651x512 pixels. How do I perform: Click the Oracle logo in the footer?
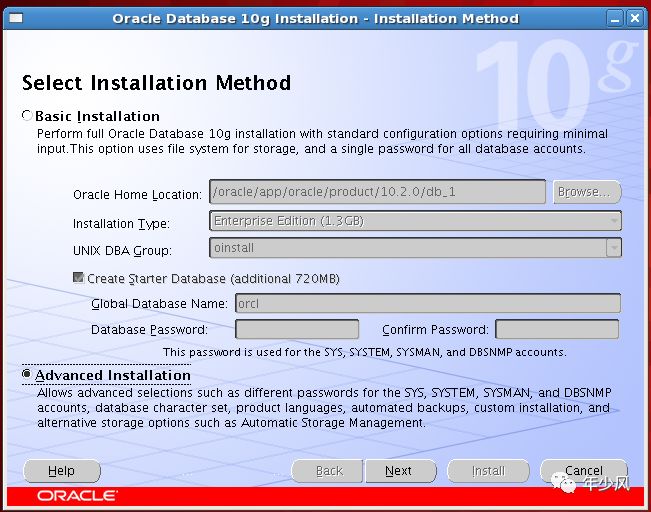77,495
